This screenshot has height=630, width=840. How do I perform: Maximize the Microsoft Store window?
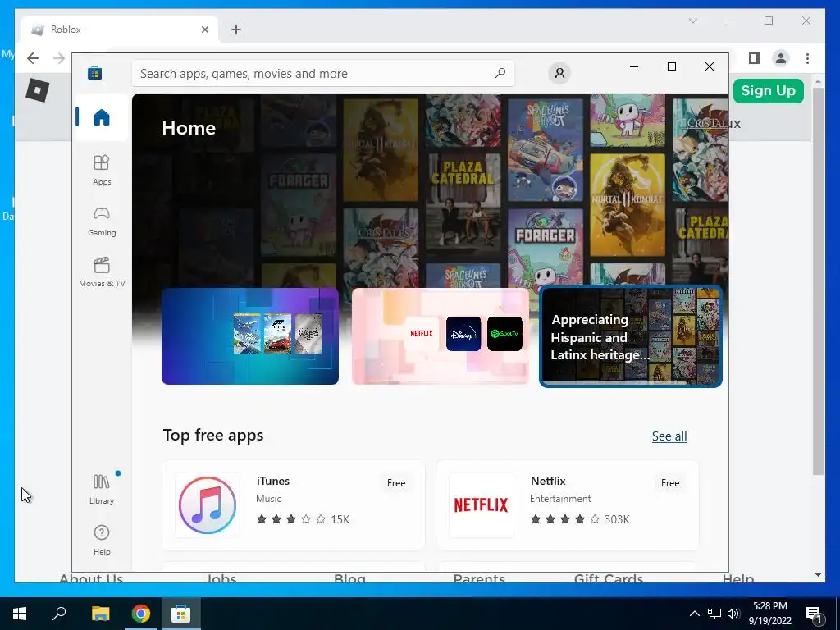click(671, 66)
